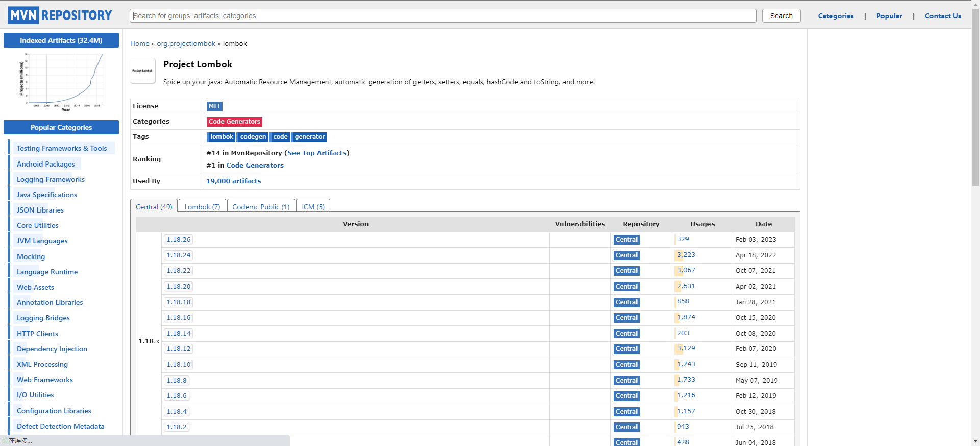
Task: Open 1,874 usages for 1.18.16
Action: click(686, 317)
